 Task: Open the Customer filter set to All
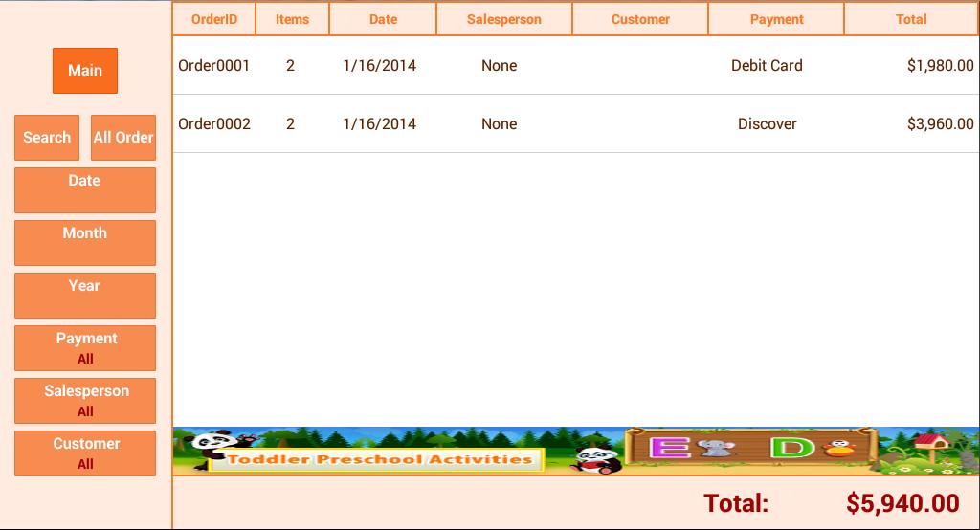click(85, 453)
